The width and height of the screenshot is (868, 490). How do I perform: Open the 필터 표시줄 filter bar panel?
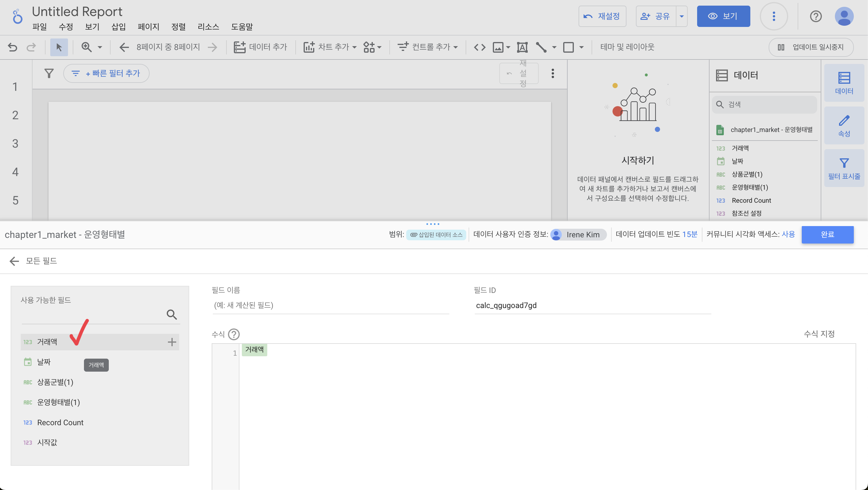click(844, 169)
